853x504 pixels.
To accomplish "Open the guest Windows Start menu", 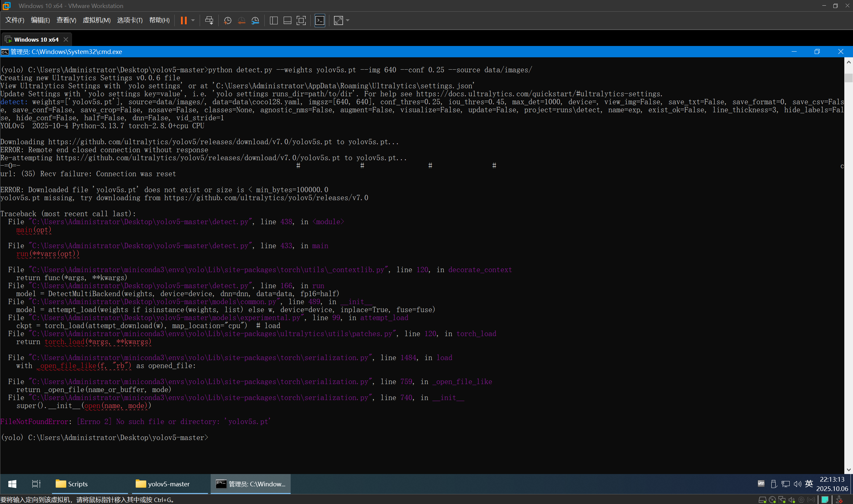I will point(12,484).
